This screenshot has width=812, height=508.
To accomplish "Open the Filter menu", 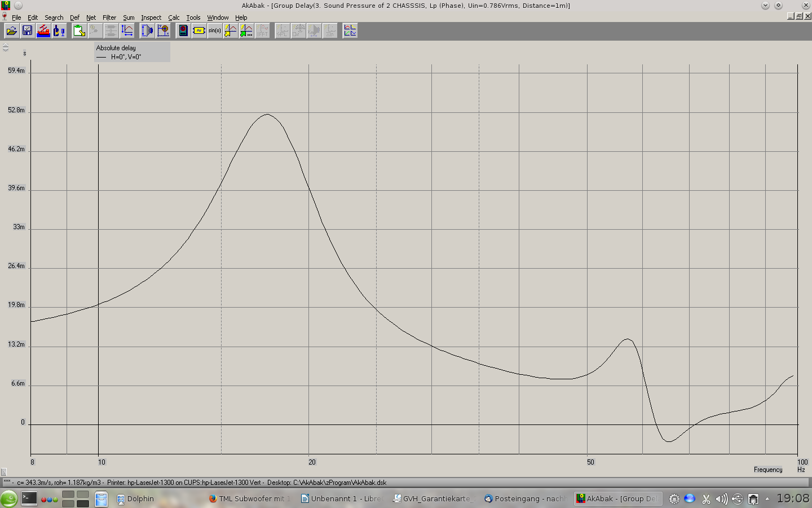I will 109,17.
